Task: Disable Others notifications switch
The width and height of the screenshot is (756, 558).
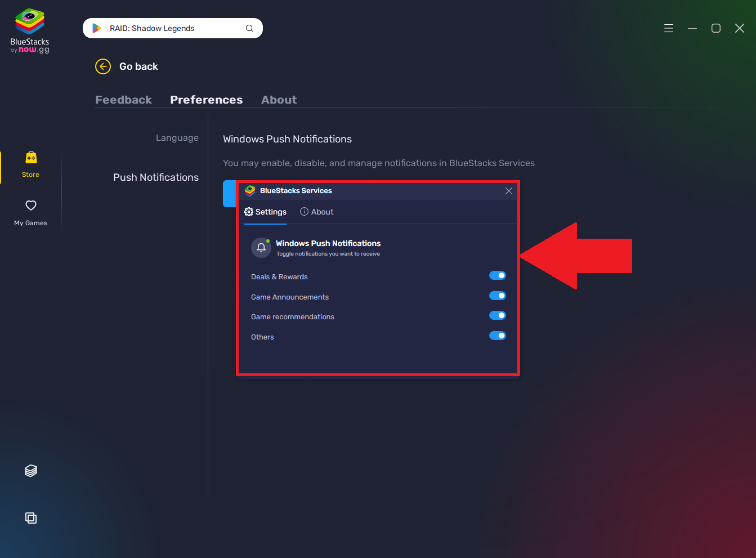Action: pos(498,336)
